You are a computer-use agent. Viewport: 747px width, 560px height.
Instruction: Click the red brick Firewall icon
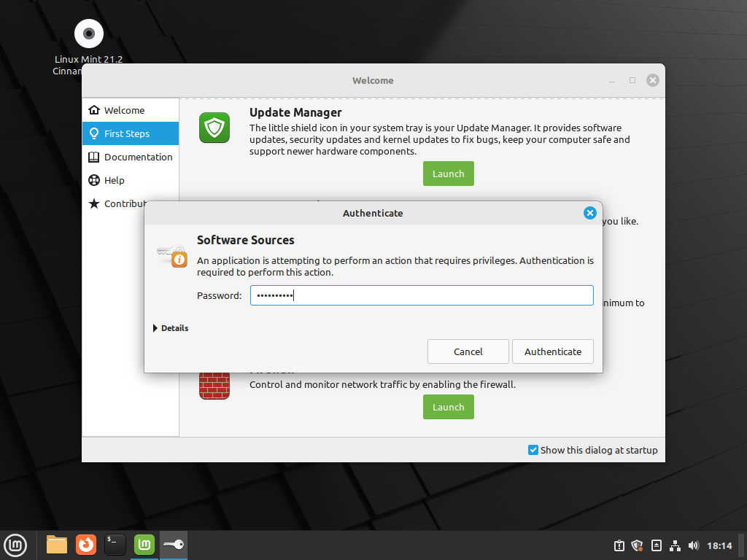[214, 386]
